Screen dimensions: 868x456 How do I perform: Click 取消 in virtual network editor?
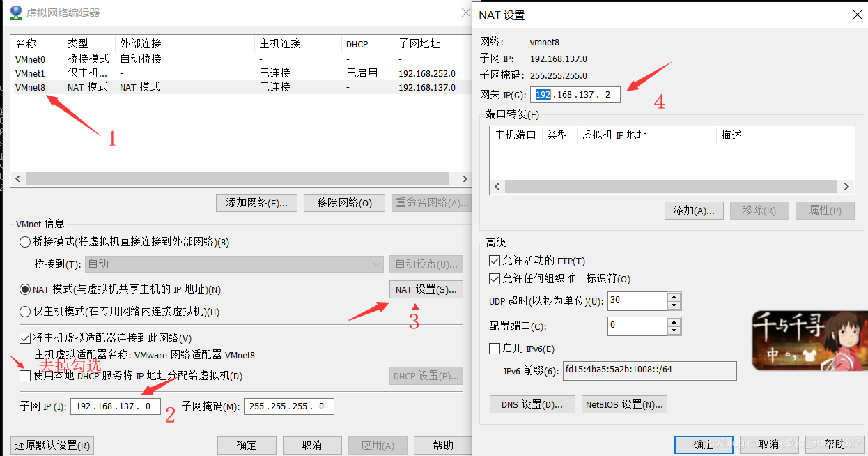[312, 446]
